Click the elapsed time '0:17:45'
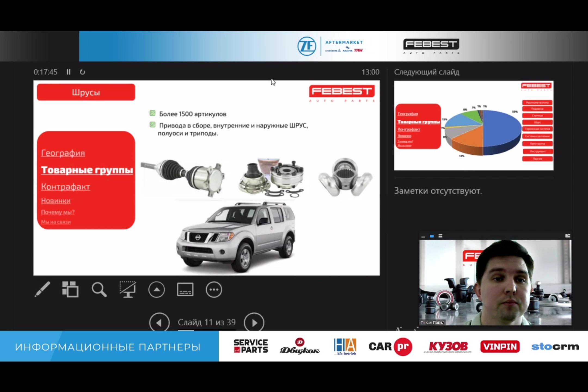The width and height of the screenshot is (588, 392). [45, 72]
